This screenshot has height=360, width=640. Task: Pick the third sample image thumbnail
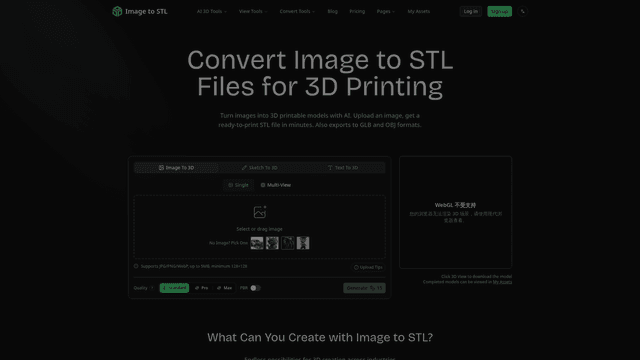pos(288,243)
